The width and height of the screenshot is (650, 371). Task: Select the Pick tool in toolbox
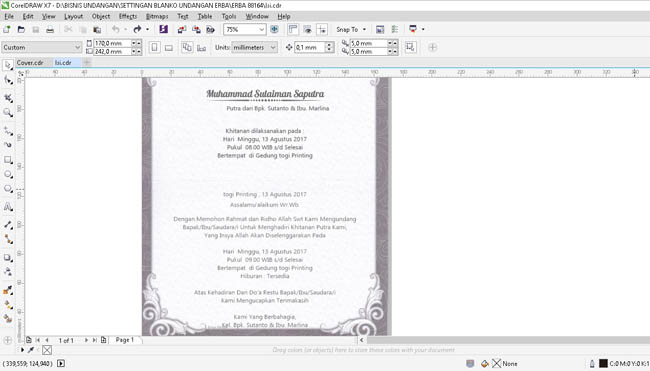click(x=7, y=65)
